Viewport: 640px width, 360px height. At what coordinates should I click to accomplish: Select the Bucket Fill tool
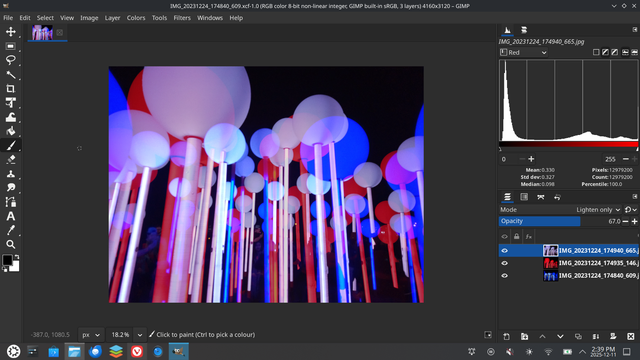click(11, 131)
